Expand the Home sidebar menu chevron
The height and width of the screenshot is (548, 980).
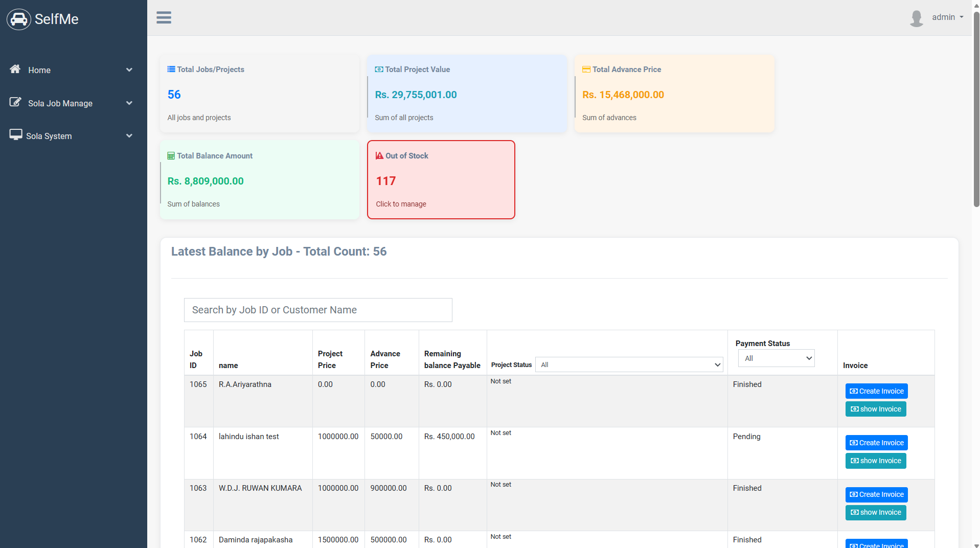click(129, 70)
